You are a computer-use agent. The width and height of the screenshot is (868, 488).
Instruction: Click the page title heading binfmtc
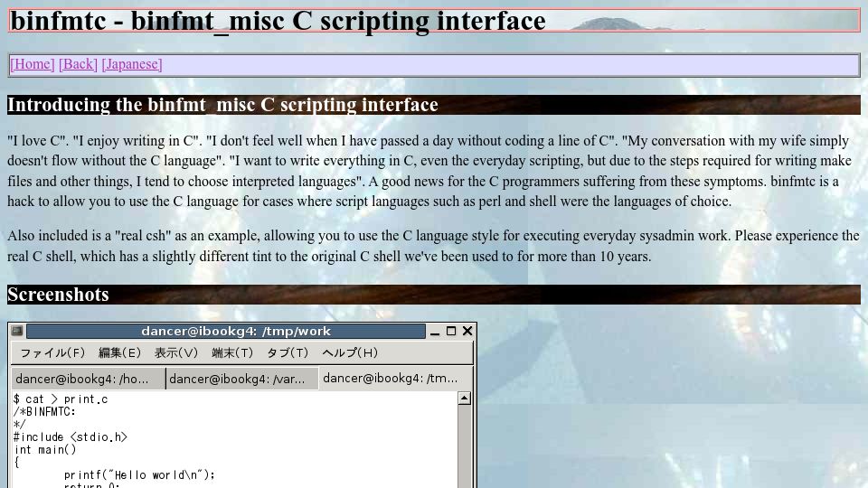click(278, 21)
